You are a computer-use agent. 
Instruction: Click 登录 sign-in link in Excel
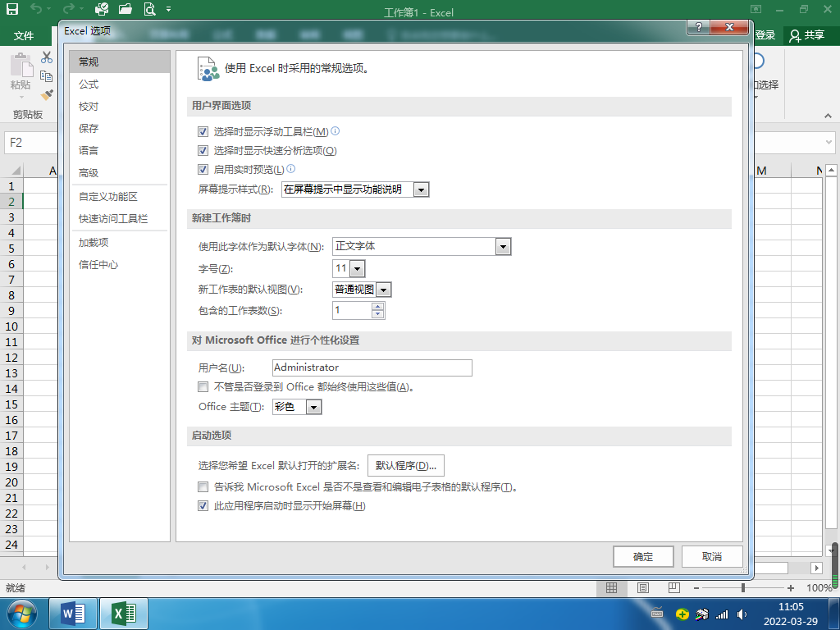click(765, 35)
